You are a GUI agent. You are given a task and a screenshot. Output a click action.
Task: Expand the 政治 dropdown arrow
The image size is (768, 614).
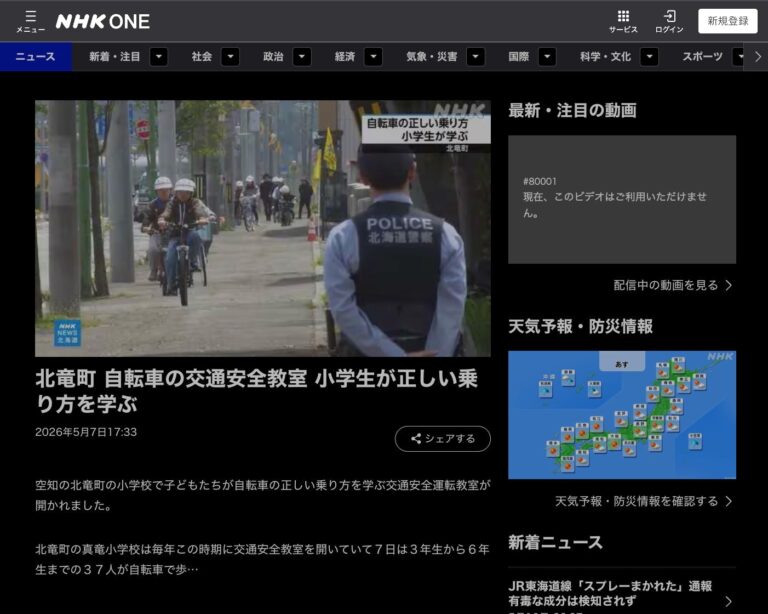pyautogui.click(x=302, y=57)
